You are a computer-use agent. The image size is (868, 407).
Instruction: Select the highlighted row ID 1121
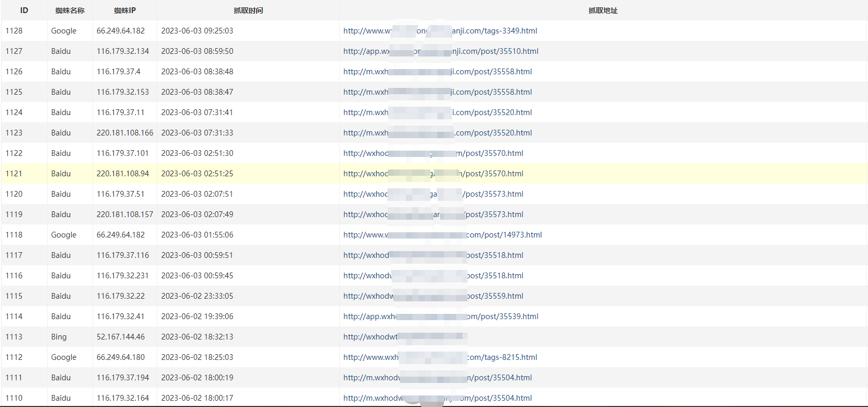14,174
